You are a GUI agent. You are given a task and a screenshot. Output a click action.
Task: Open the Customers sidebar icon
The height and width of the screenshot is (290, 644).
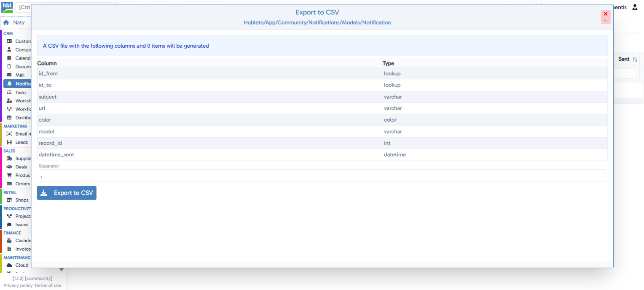point(9,41)
